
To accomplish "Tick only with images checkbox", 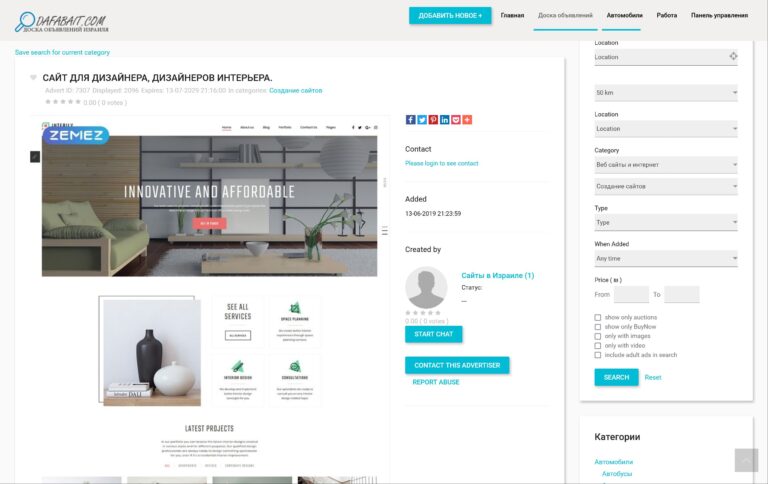I will [597, 336].
